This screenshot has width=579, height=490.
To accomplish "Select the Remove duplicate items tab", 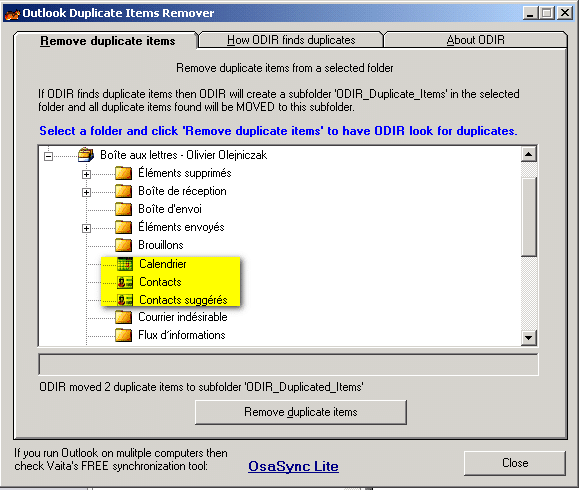I will pos(107,41).
